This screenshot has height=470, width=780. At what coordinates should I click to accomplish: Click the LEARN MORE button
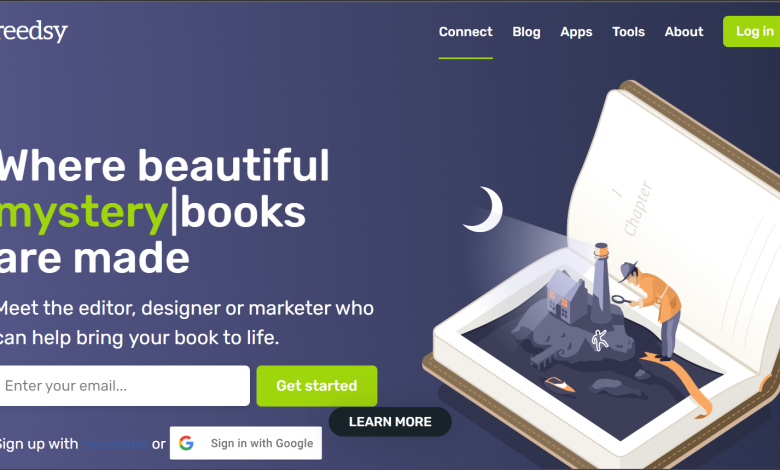point(390,422)
